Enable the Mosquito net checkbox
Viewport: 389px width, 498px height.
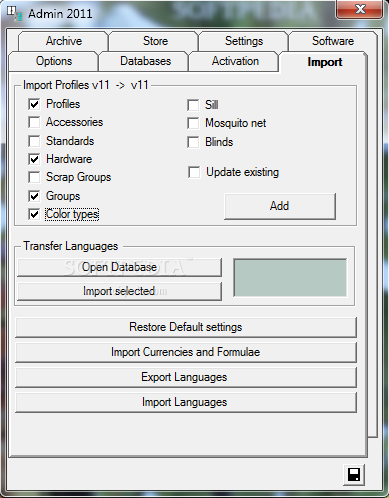pos(193,123)
